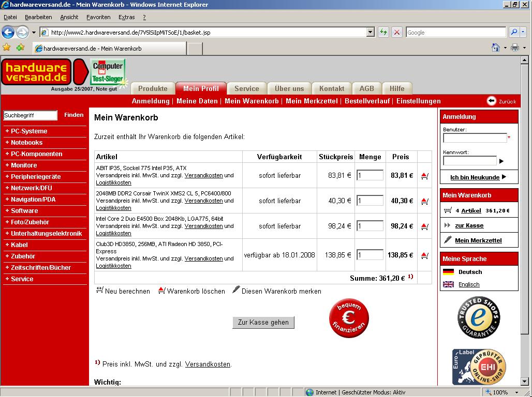Image resolution: width=532 pixels, height=397 pixels.
Task: Open the AGB tab
Action: pyautogui.click(x=367, y=88)
